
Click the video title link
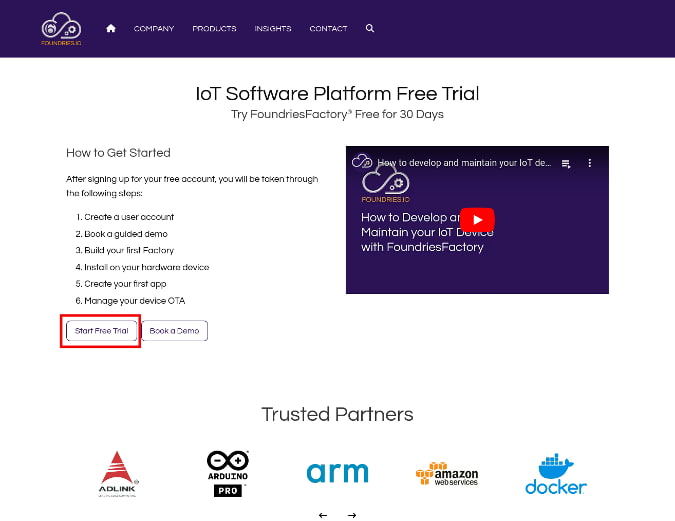click(x=464, y=162)
